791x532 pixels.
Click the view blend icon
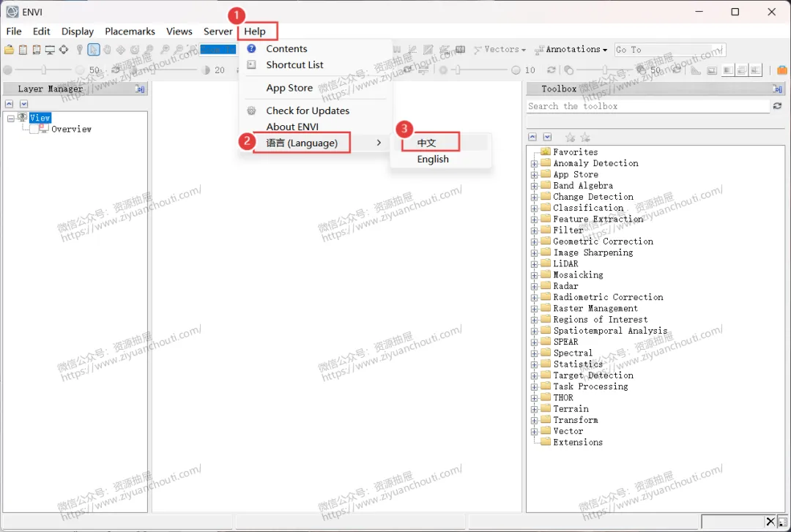point(728,70)
